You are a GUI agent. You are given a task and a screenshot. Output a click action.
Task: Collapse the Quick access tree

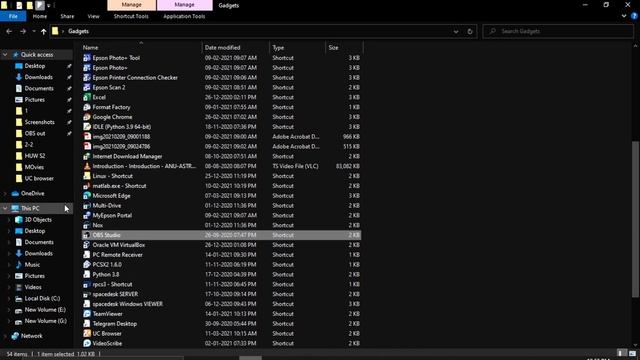tap(5, 55)
